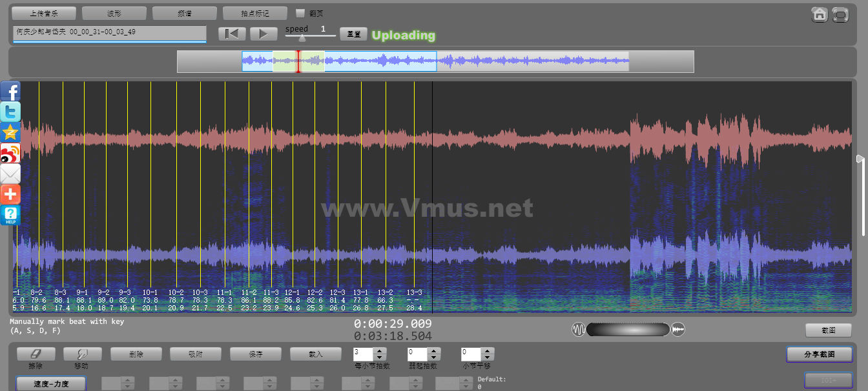Screen dimensions: 868x391
Task: Switch to the 波形 waveform view
Action: [114, 13]
